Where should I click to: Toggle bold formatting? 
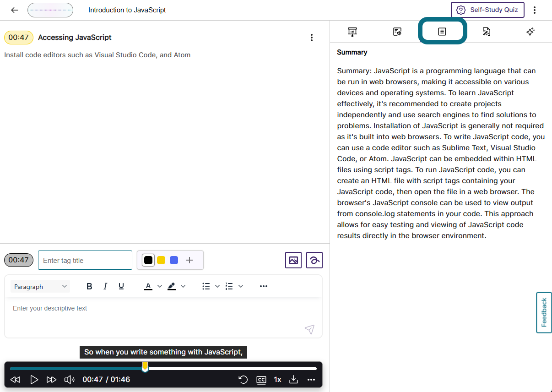pyautogui.click(x=89, y=286)
